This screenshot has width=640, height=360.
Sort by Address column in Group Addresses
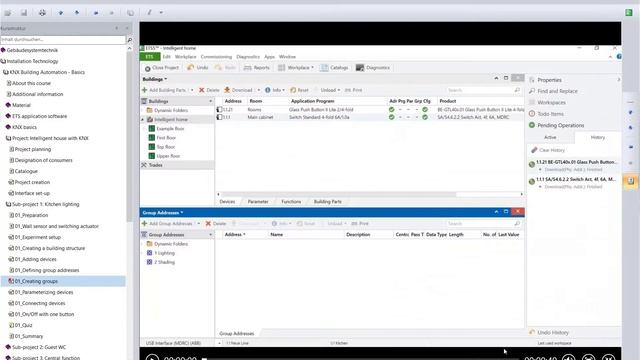235,235
